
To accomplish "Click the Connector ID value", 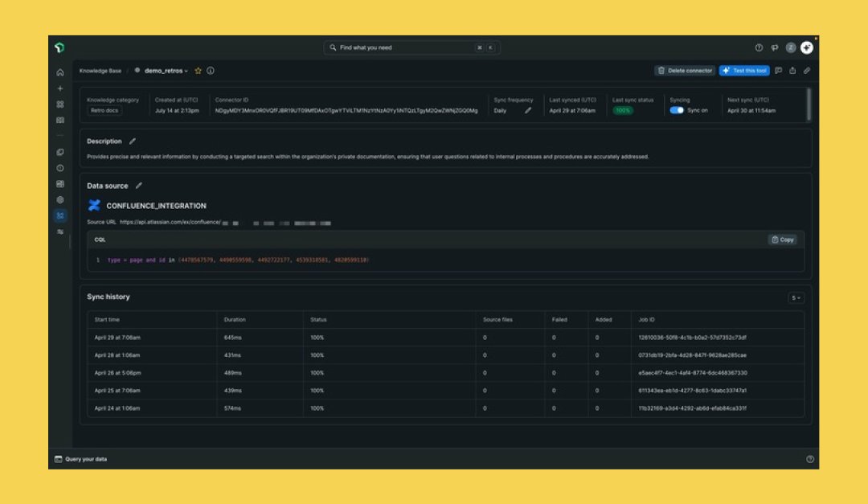I will 346,110.
